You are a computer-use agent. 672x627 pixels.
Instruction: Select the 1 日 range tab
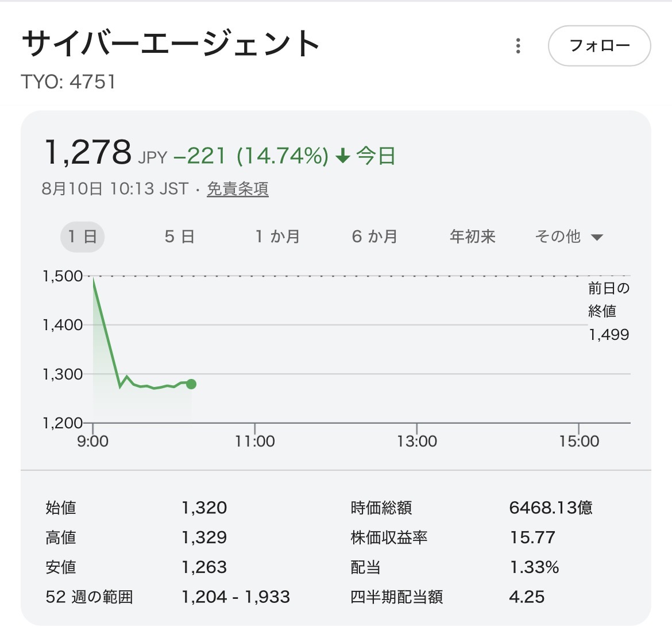(82, 237)
